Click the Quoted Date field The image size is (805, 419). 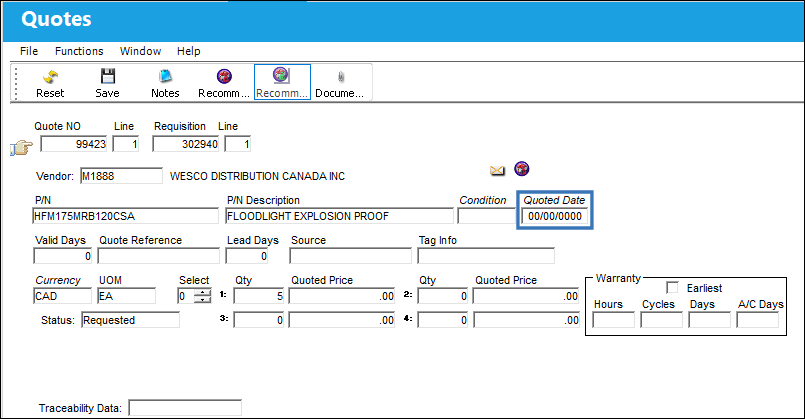click(554, 216)
